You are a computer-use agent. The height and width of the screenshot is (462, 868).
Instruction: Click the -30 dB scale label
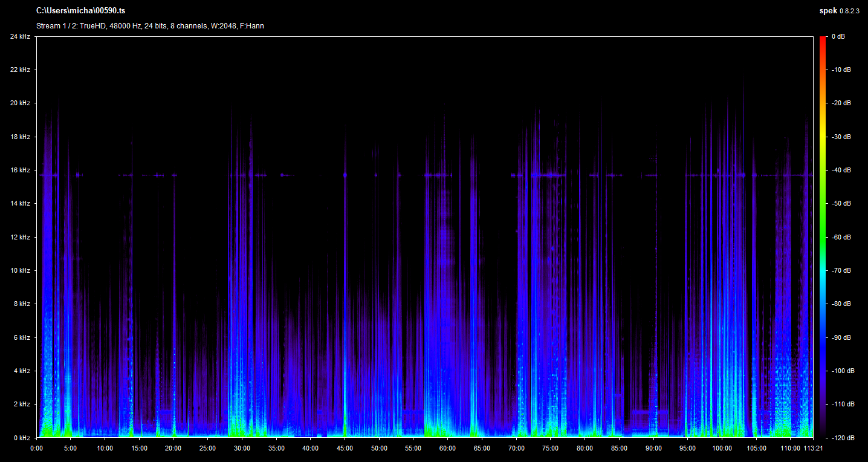(841, 137)
